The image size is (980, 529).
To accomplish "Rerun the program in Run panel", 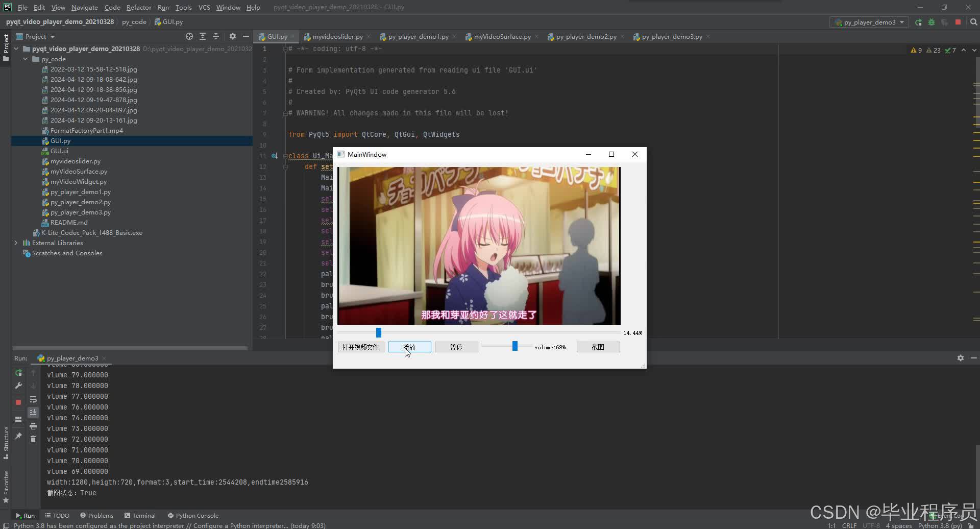I will click(18, 373).
